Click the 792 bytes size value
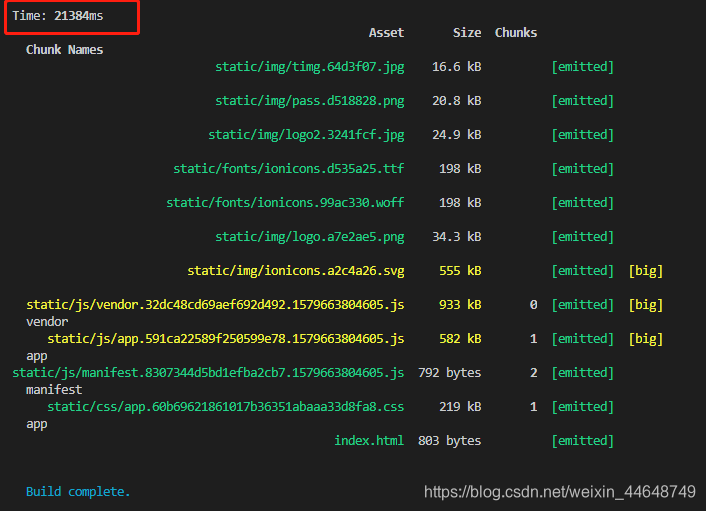 [450, 373]
